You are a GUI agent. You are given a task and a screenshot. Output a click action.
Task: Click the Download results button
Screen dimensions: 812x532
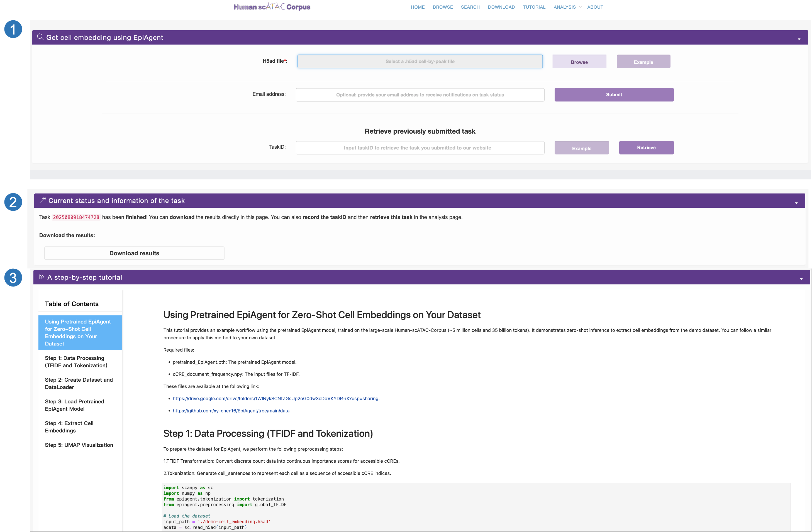pyautogui.click(x=134, y=253)
